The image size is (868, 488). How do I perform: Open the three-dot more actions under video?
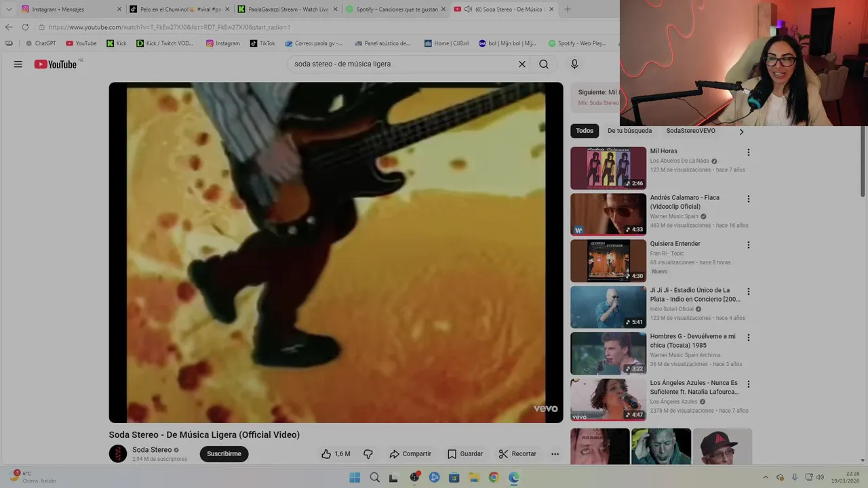click(x=555, y=454)
